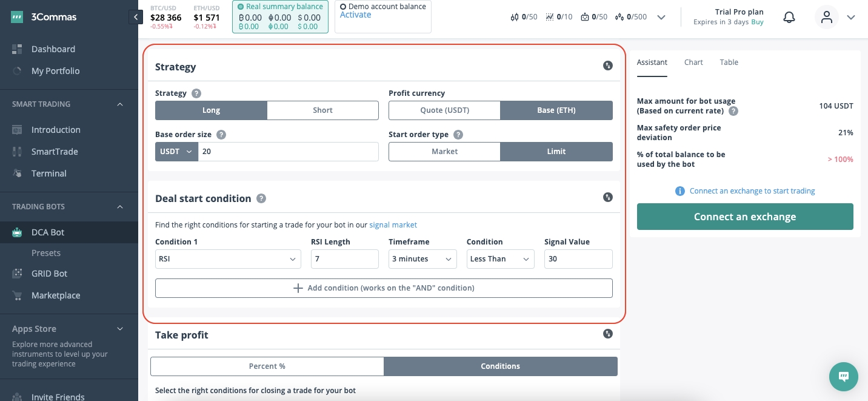Click the notification bell icon
Viewport: 868px width, 401px height.
[x=789, y=18]
